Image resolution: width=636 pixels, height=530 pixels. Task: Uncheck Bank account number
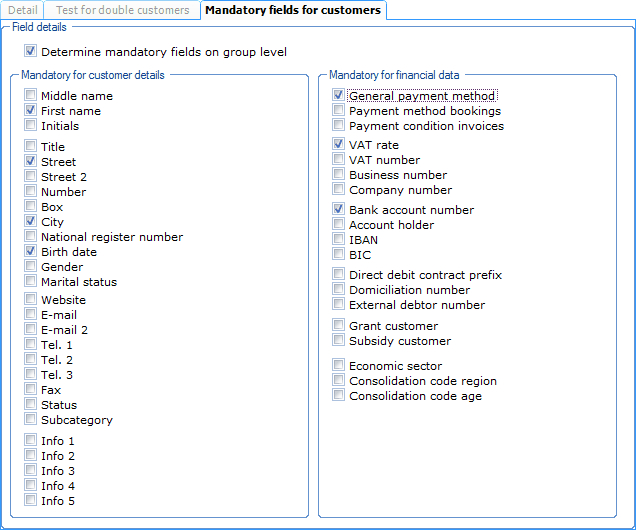pyautogui.click(x=339, y=210)
